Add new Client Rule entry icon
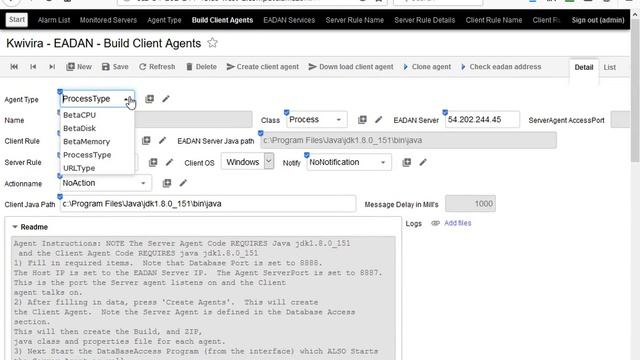The image size is (640, 360). tap(146, 141)
